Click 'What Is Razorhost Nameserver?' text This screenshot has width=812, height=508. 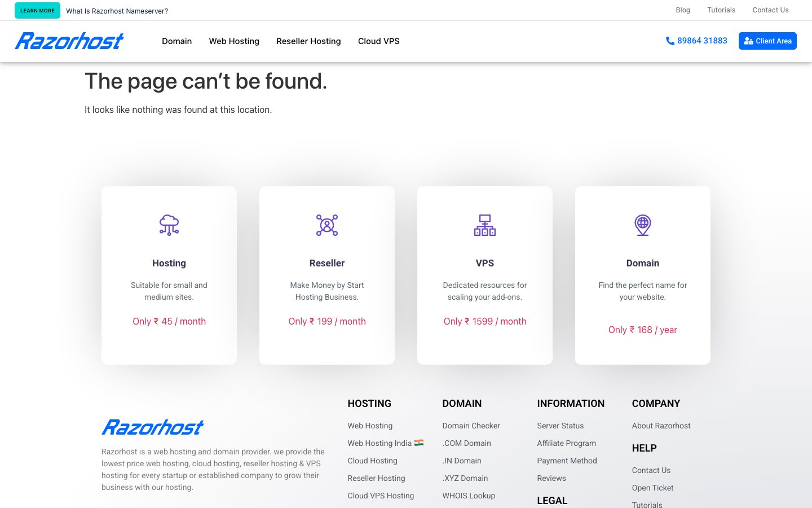[117, 11]
